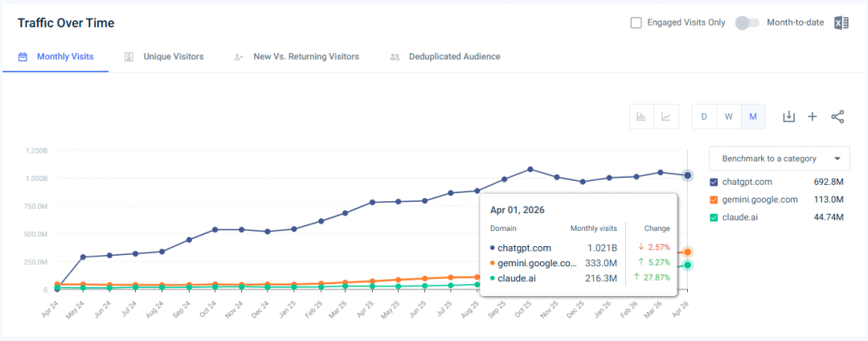
Task: Click chatgpt.com Apr 26 data point
Action: (x=687, y=175)
